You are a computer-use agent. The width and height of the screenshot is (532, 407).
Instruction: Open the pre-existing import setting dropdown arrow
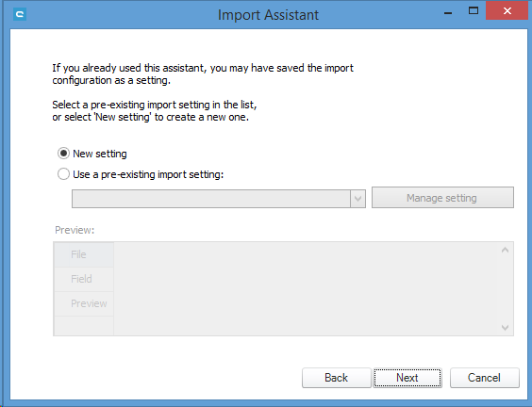coord(357,199)
